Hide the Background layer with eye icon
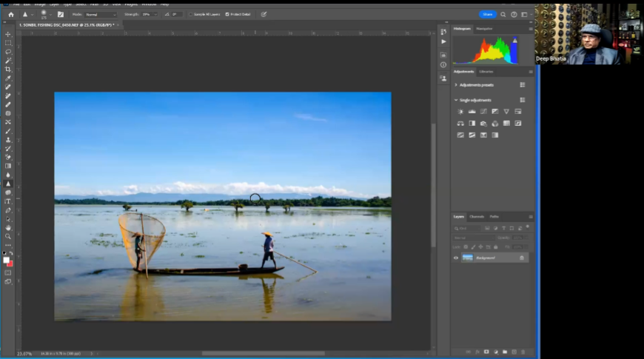 tap(456, 258)
